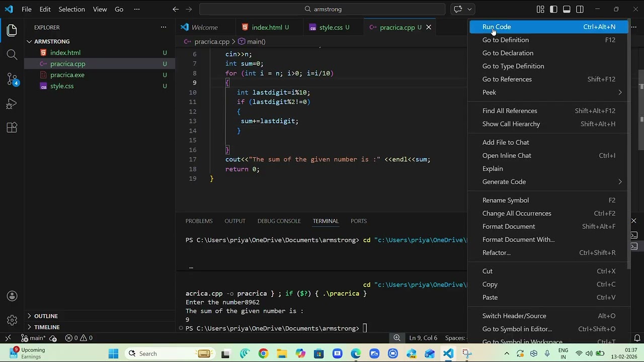Click Ln 9, Col 6 cursor position
This screenshot has width=644, height=362.
click(423, 338)
